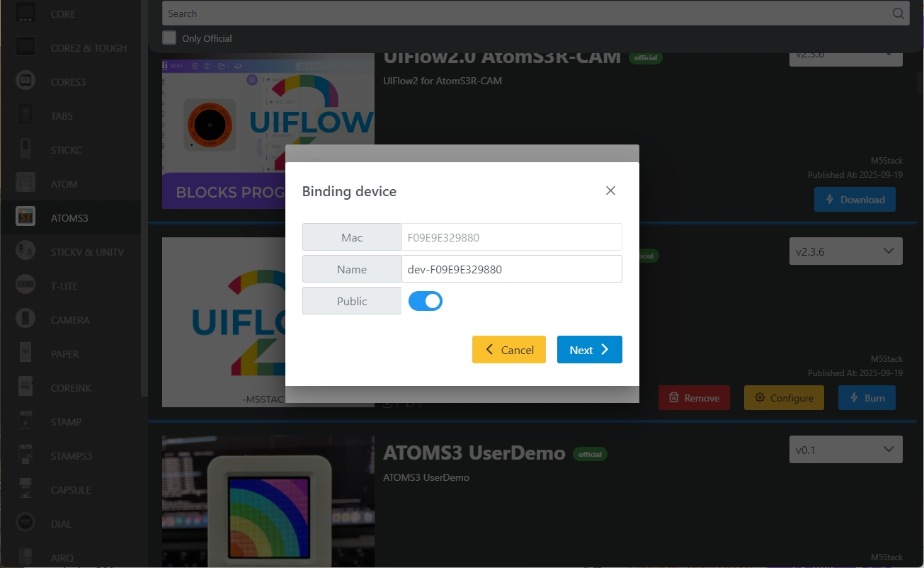Select the COREINK device icon
Viewport: 924px width, 568px height.
tap(25, 387)
